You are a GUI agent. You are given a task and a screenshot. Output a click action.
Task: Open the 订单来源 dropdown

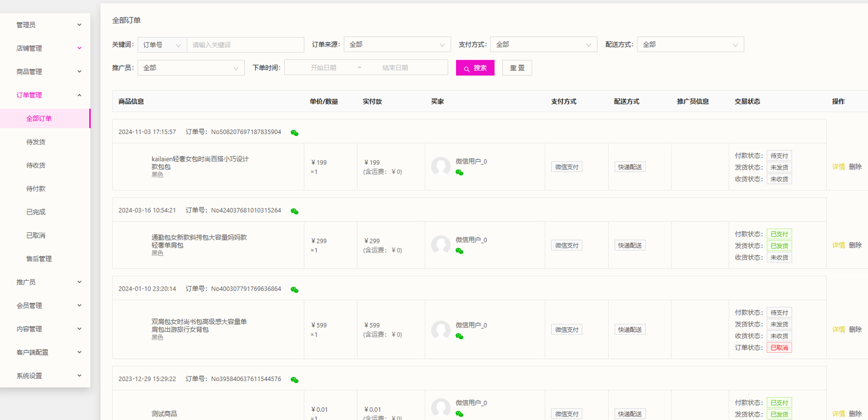(x=397, y=44)
